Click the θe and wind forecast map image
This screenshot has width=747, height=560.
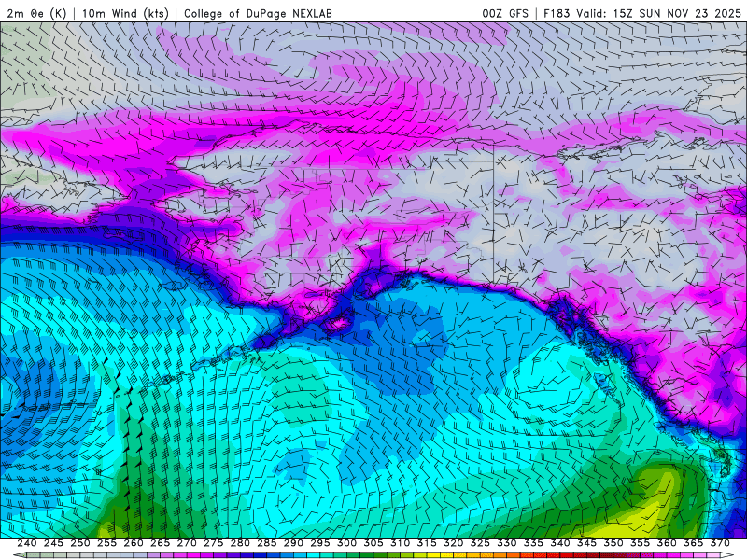373,280
